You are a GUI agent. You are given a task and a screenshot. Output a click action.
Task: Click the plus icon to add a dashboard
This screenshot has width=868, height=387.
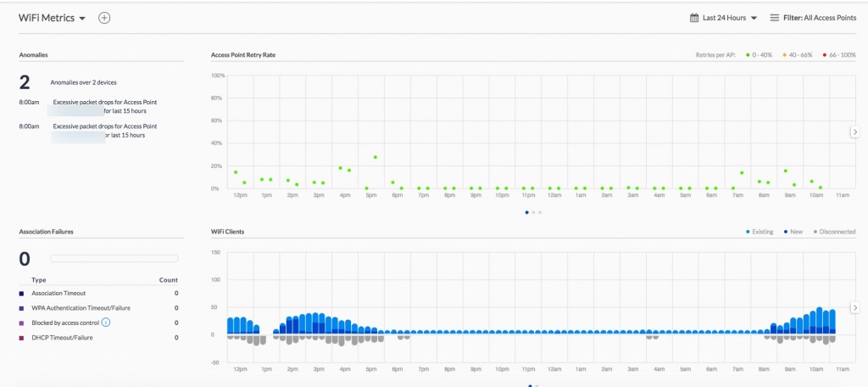104,18
